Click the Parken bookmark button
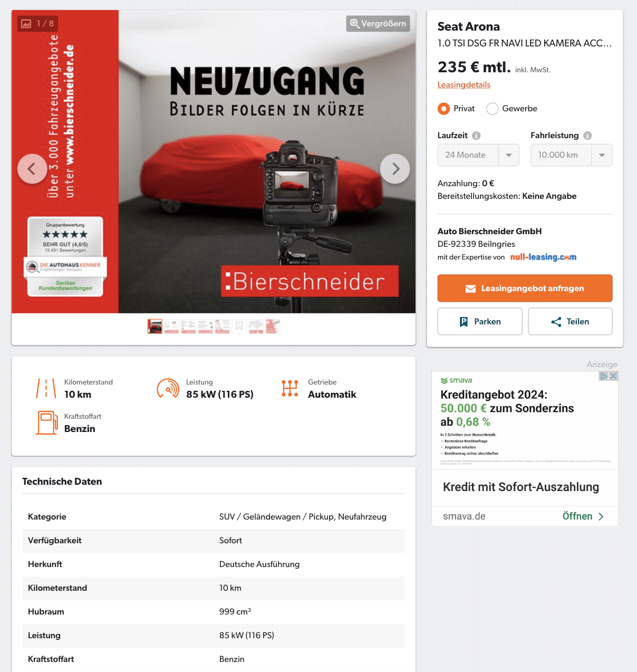The height and width of the screenshot is (672, 637). click(480, 321)
